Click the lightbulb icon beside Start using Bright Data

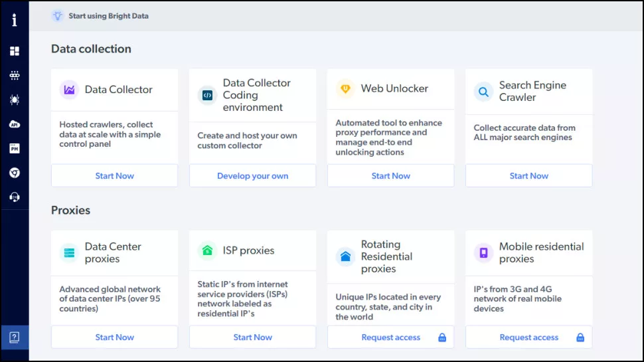point(58,16)
